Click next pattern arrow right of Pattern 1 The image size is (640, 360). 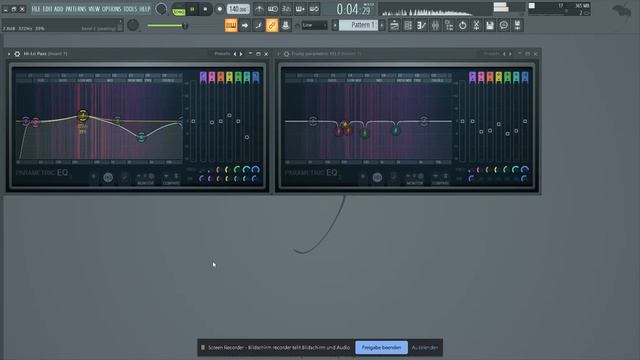pyautogui.click(x=382, y=25)
